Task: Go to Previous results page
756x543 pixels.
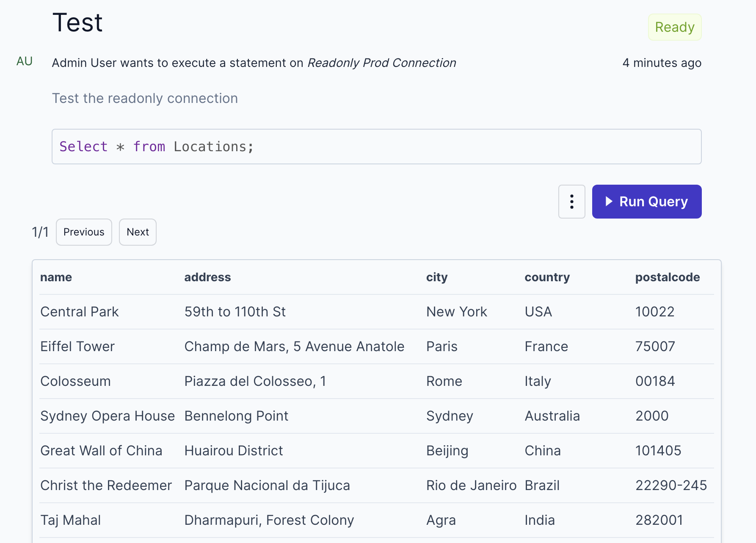Action: 84,232
